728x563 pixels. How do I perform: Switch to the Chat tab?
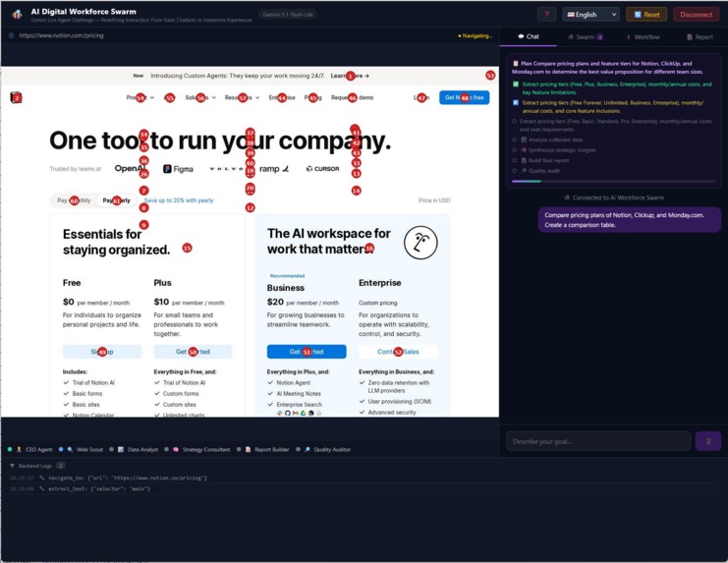(x=529, y=36)
